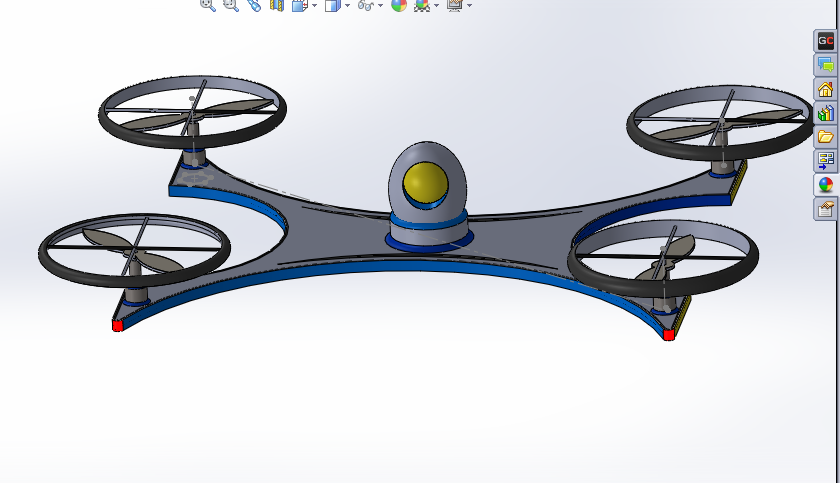
Task: Open the GrabCAD task pane tab
Action: click(x=826, y=41)
